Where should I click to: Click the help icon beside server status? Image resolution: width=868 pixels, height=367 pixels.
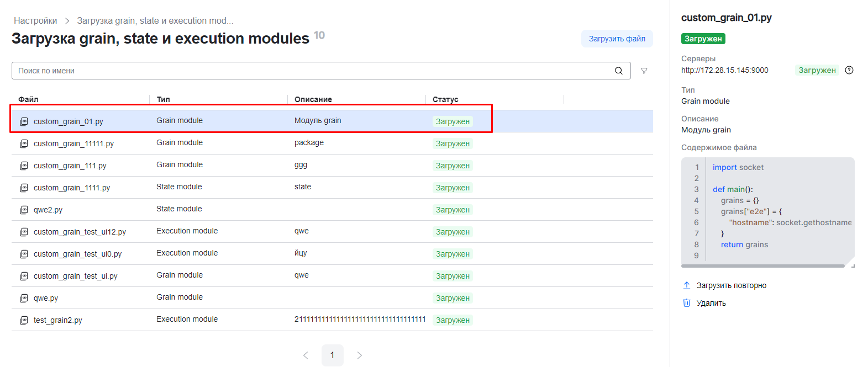(x=849, y=70)
